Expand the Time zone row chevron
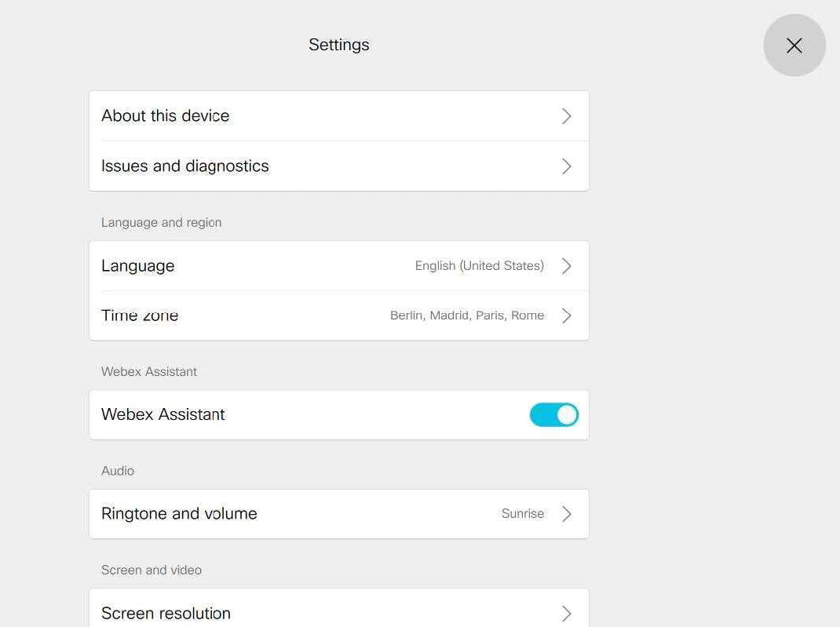This screenshot has height=627, width=840. coord(566,316)
